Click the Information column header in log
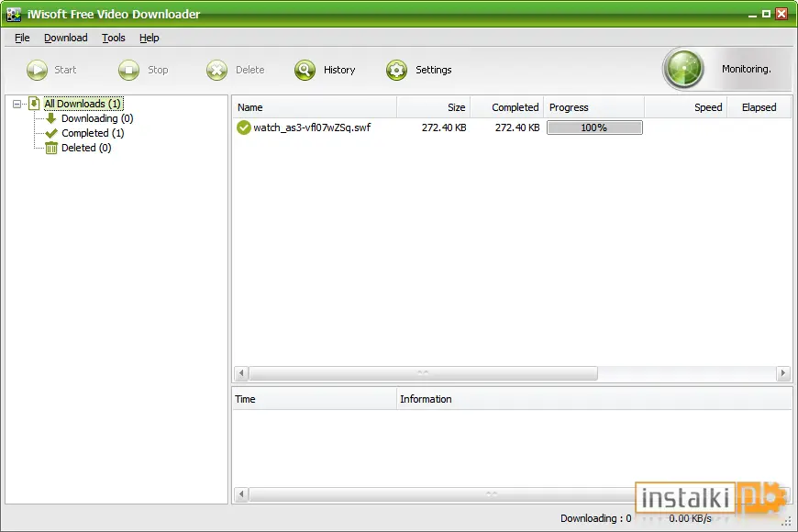Image resolution: width=798 pixels, height=532 pixels. pyautogui.click(x=594, y=399)
